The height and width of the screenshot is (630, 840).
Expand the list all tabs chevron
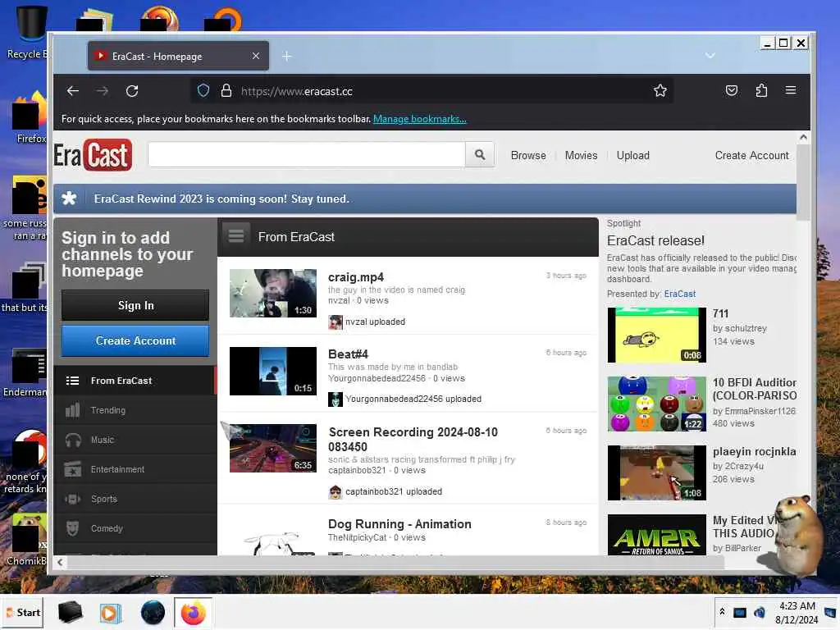click(710, 56)
